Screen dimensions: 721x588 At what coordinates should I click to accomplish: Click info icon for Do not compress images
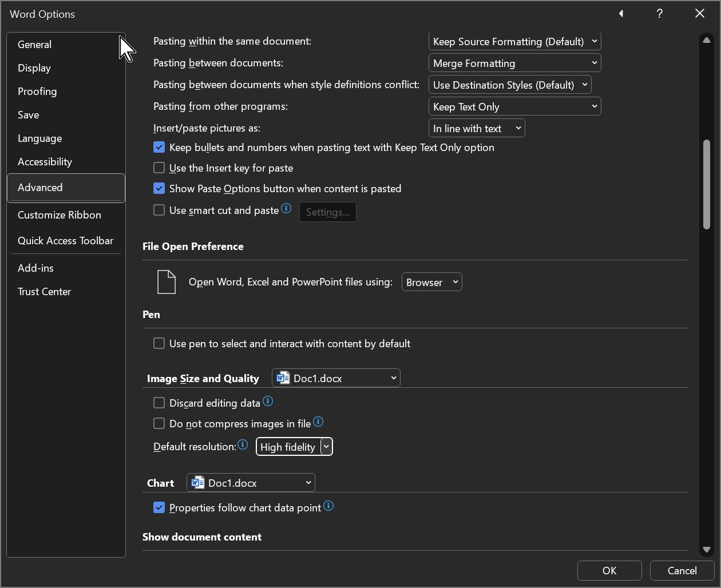coord(318,422)
